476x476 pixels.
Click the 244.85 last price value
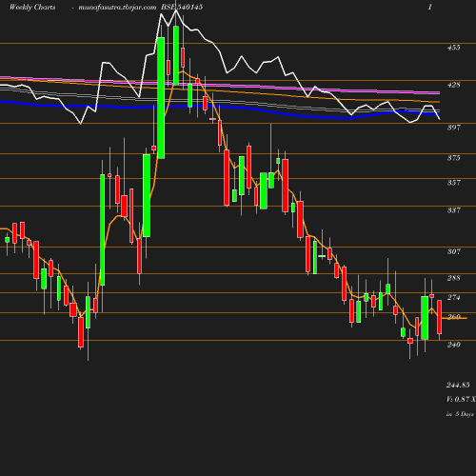coord(458,385)
